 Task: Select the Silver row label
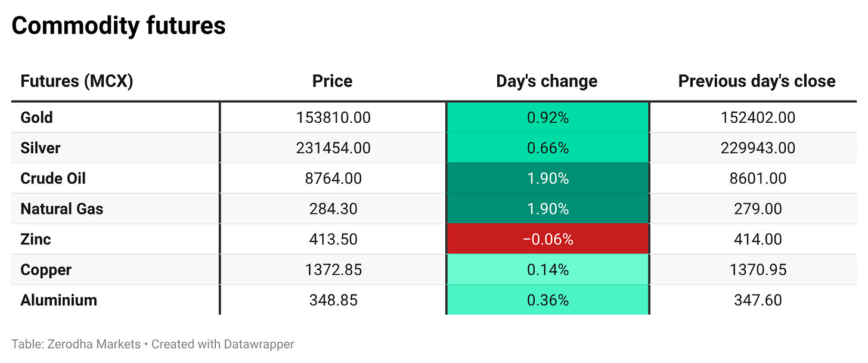tap(40, 148)
